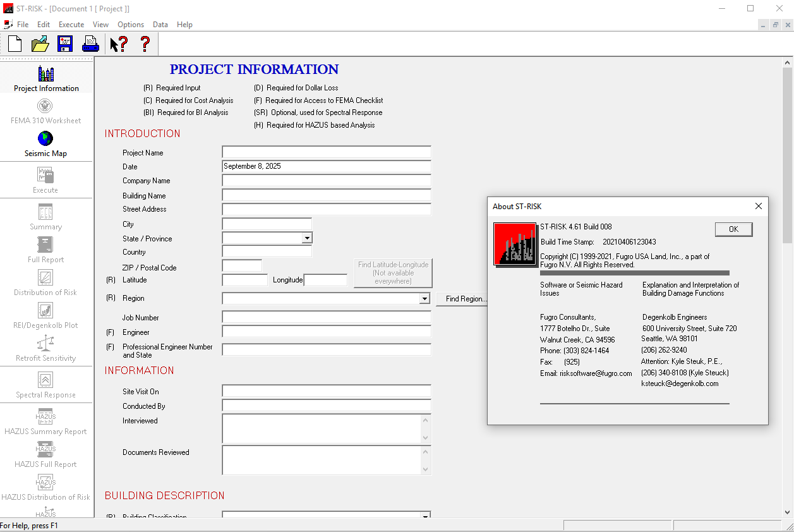The width and height of the screenshot is (794, 532).
Task: Open the Execute menu
Action: (71, 25)
